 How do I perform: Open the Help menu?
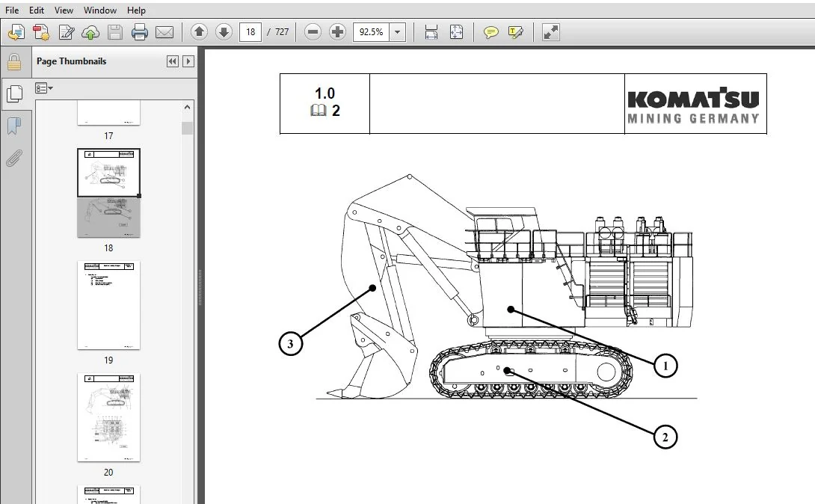(136, 10)
